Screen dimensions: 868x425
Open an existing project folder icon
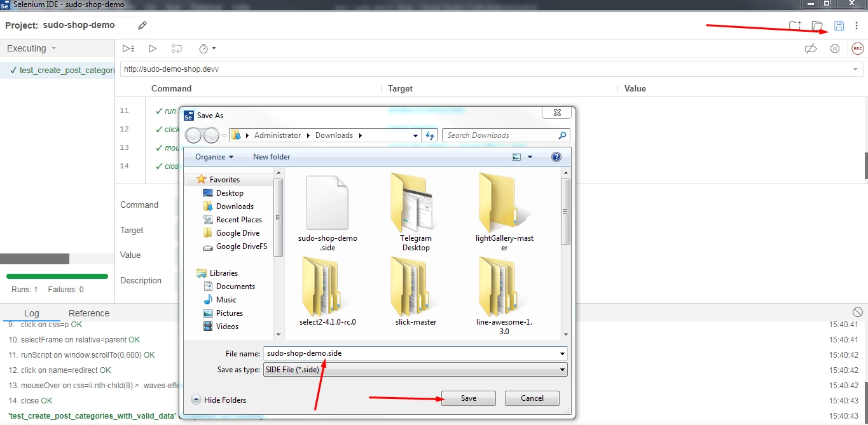click(x=817, y=26)
